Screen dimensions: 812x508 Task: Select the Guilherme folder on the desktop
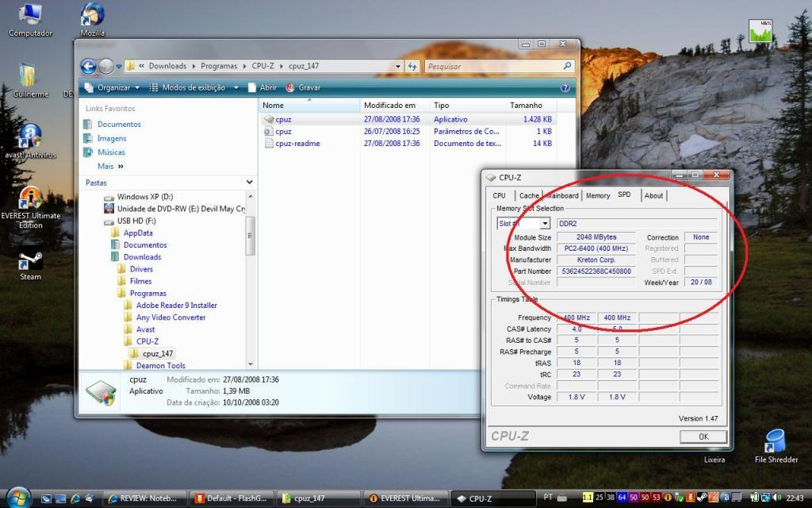tap(31, 81)
